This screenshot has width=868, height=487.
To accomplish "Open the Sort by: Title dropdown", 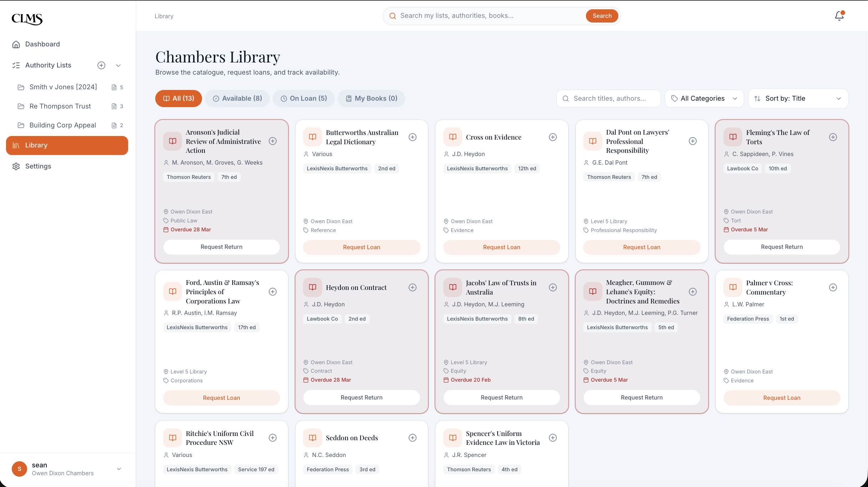I will pyautogui.click(x=798, y=98).
